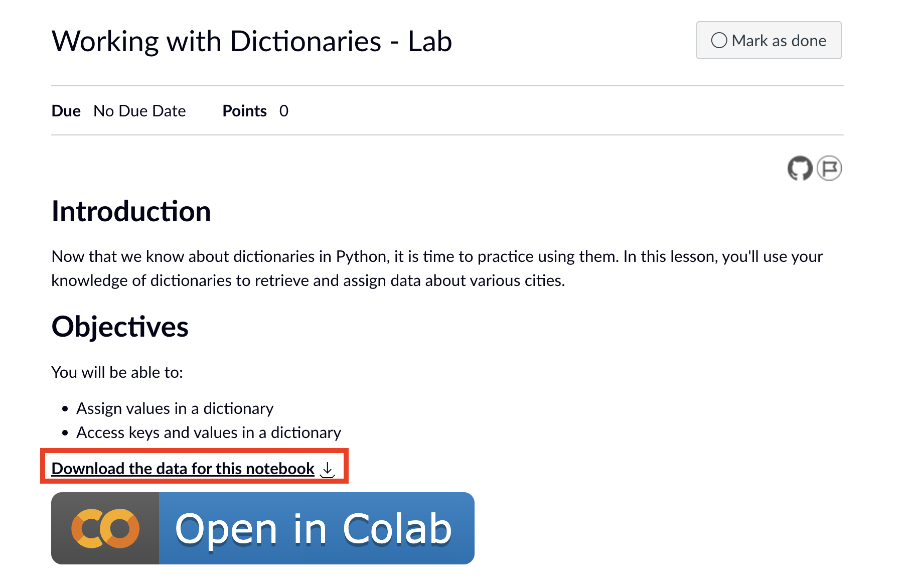
Task: Click the highlighted red-bordered download area
Action: click(x=195, y=468)
